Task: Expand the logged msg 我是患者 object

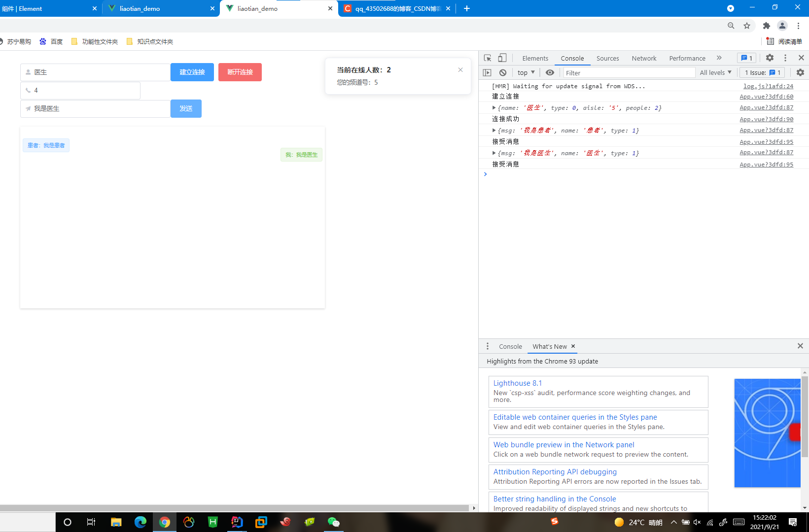Action: pos(494,131)
